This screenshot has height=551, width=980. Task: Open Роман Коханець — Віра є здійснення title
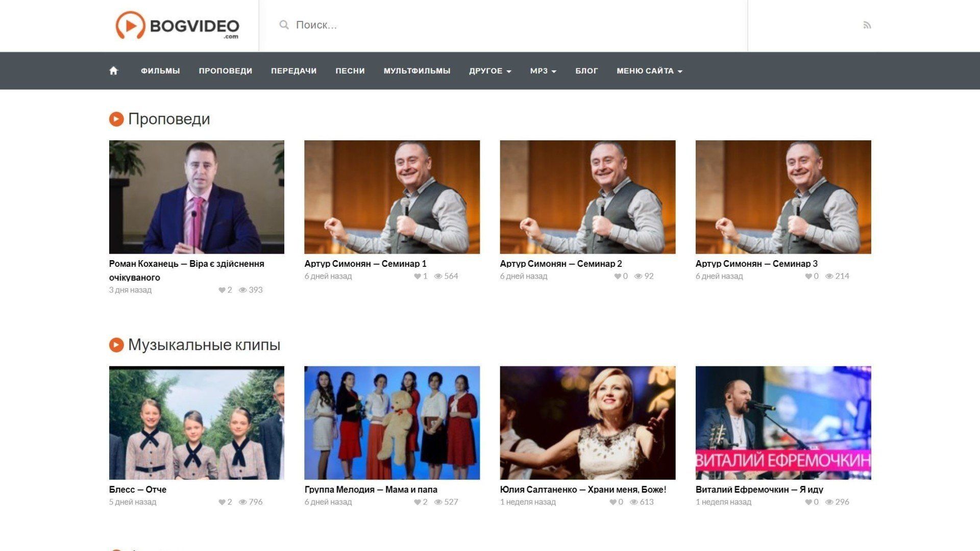(x=186, y=270)
